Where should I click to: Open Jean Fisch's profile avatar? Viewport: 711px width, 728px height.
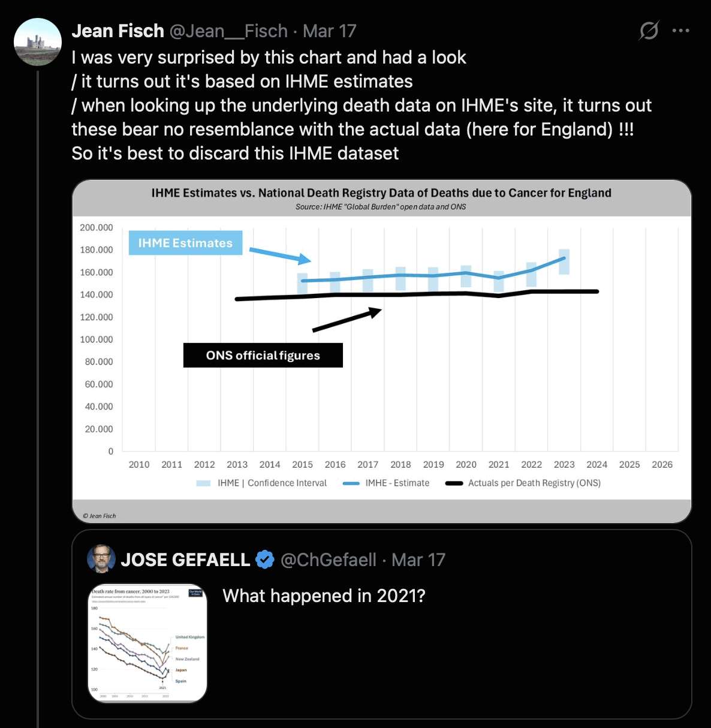(38, 42)
